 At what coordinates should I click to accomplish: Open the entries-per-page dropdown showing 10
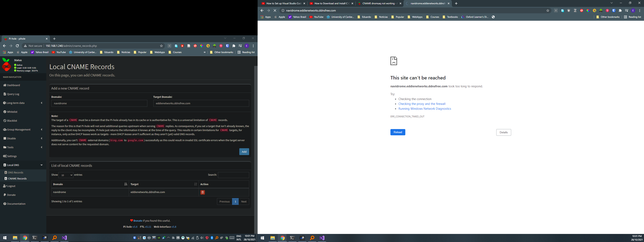[66, 175]
